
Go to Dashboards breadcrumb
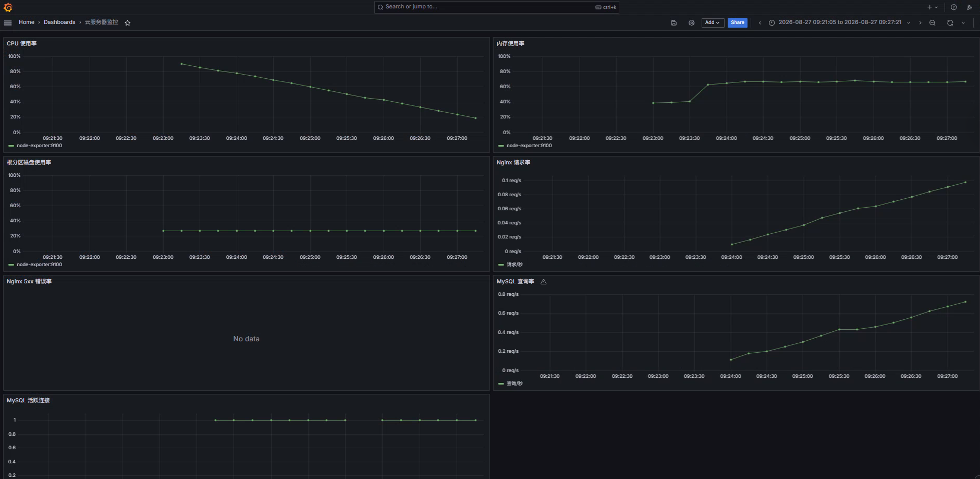tap(59, 22)
